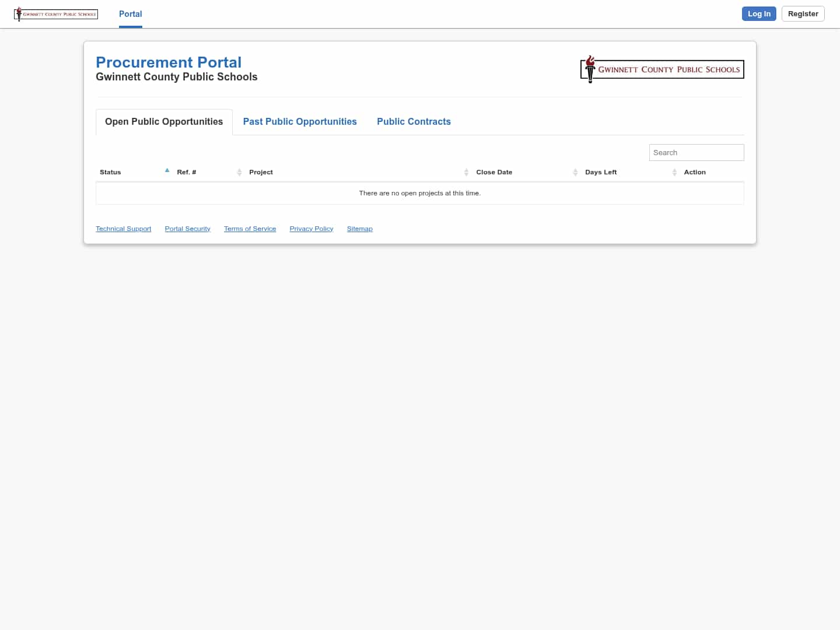Screen dimensions: 840x630
Task: Sort table by Days Left column
Action: pos(631,172)
